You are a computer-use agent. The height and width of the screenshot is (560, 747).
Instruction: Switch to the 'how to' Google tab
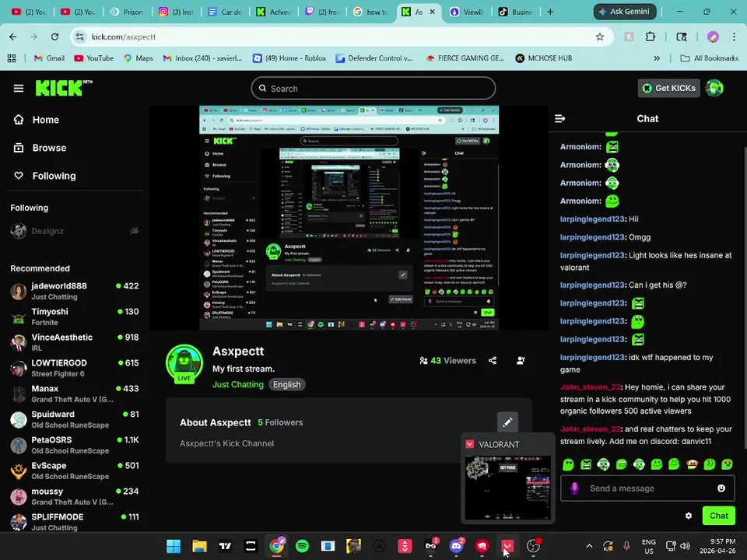372,12
